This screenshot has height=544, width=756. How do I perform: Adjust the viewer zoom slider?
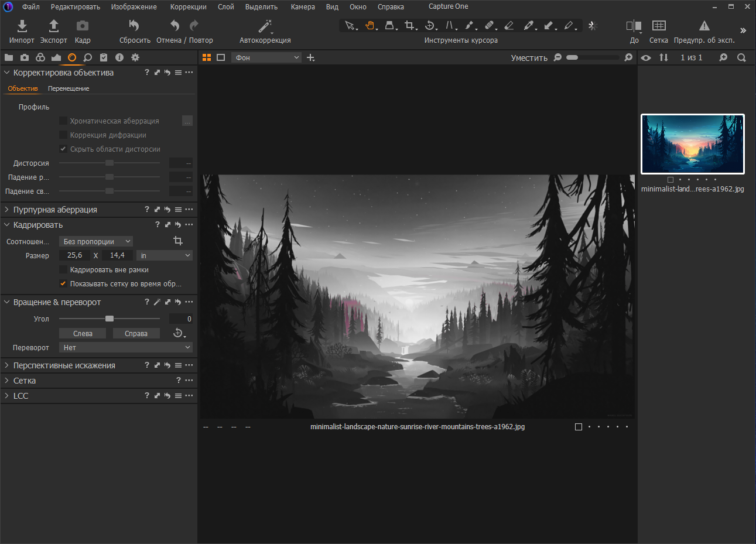(x=593, y=57)
